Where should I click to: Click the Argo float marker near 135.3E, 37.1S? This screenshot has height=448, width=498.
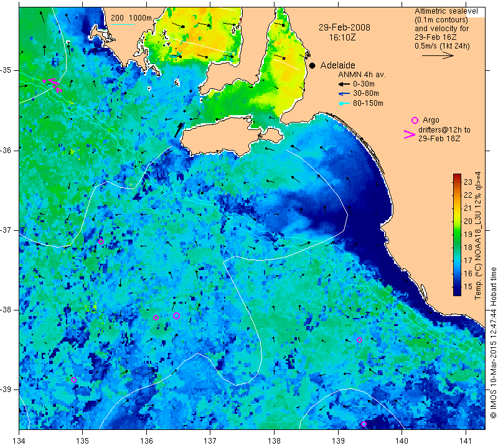point(101,241)
